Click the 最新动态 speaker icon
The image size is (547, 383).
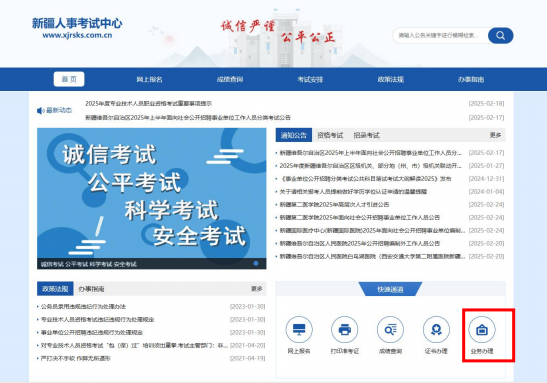[x=40, y=111]
